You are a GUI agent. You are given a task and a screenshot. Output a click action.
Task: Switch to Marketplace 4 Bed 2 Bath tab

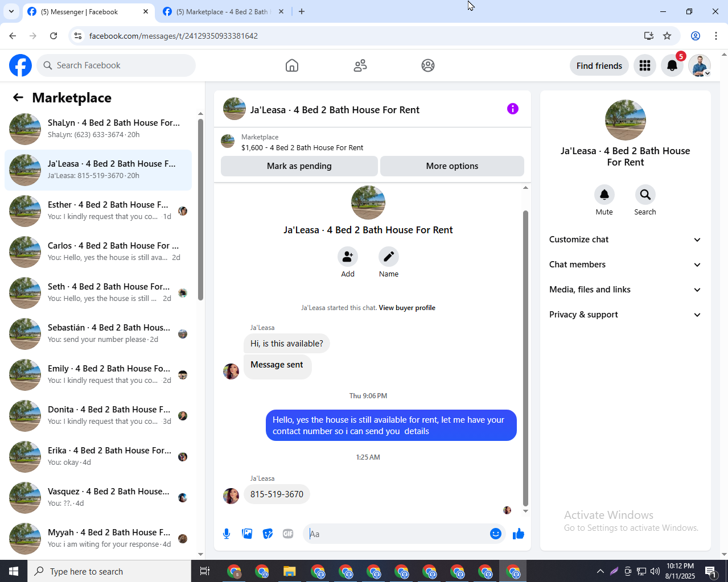(223, 12)
